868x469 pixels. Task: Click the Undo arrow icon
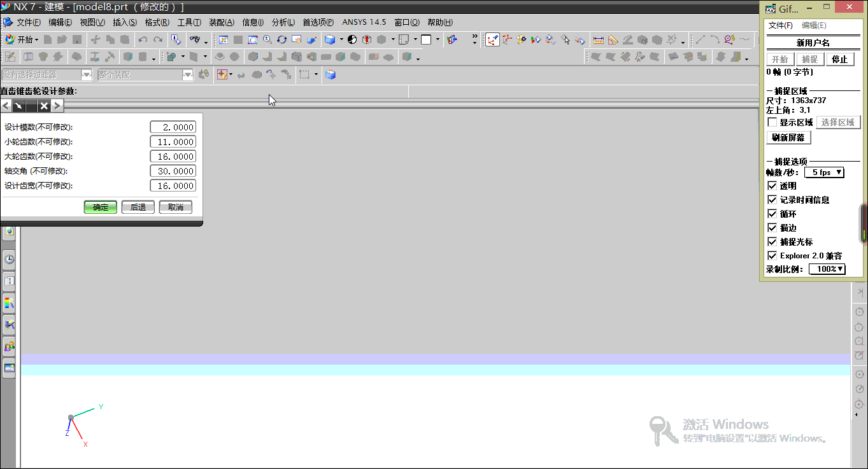(143, 39)
